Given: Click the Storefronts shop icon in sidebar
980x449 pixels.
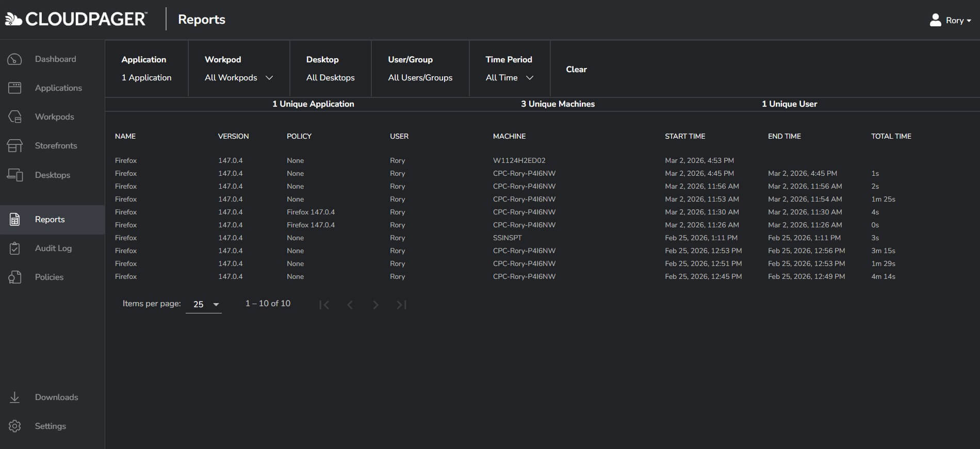Looking at the screenshot, I should click(x=14, y=146).
